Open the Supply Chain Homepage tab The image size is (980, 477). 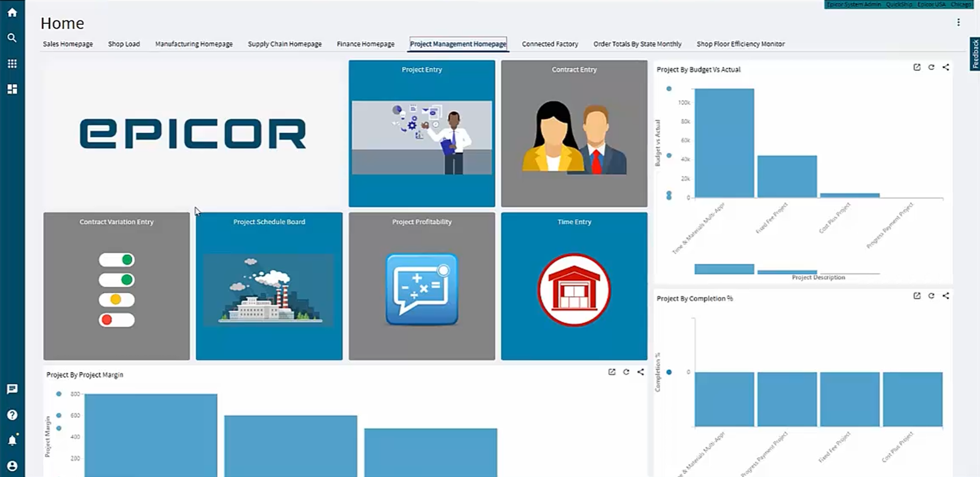(285, 44)
